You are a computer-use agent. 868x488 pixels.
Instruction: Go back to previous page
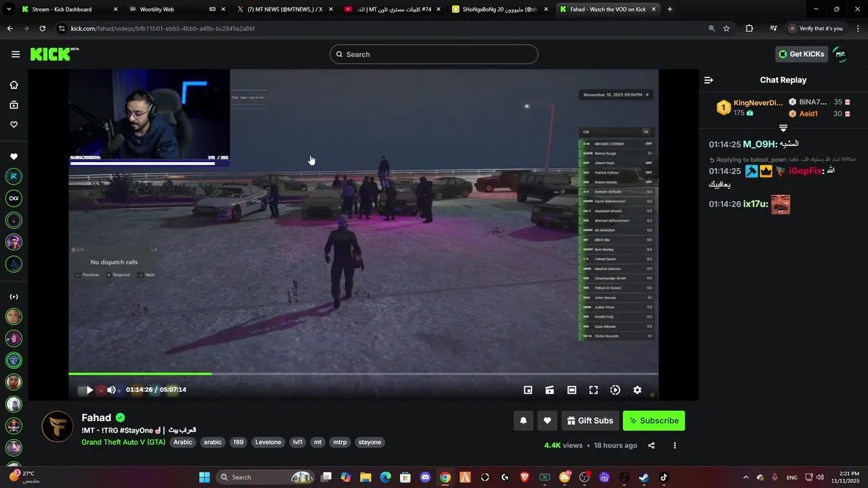[x=9, y=28]
